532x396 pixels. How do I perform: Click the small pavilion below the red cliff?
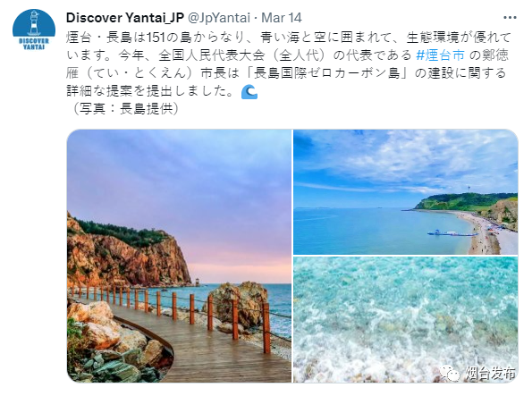point(197,281)
